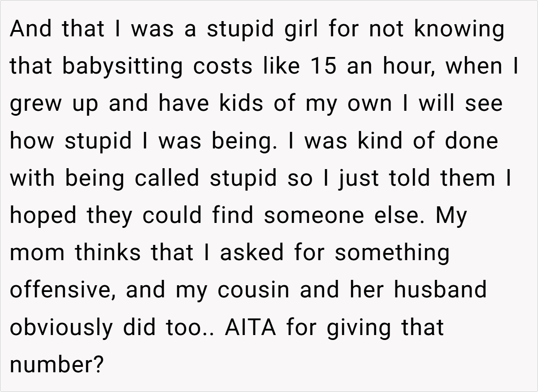Click the word "called"
This screenshot has height=392, width=538.
click(x=167, y=178)
